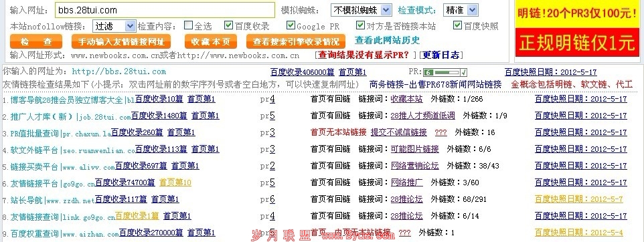Screen dimensions: 644x242
Task: Open row 5 链接买卖平台 link
Action: pos(62,167)
